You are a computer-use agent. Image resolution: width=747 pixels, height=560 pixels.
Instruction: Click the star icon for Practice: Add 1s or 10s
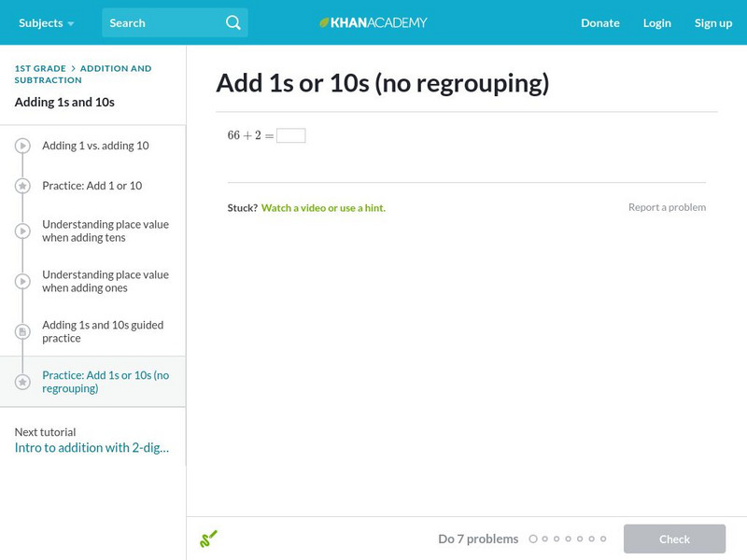(21, 380)
